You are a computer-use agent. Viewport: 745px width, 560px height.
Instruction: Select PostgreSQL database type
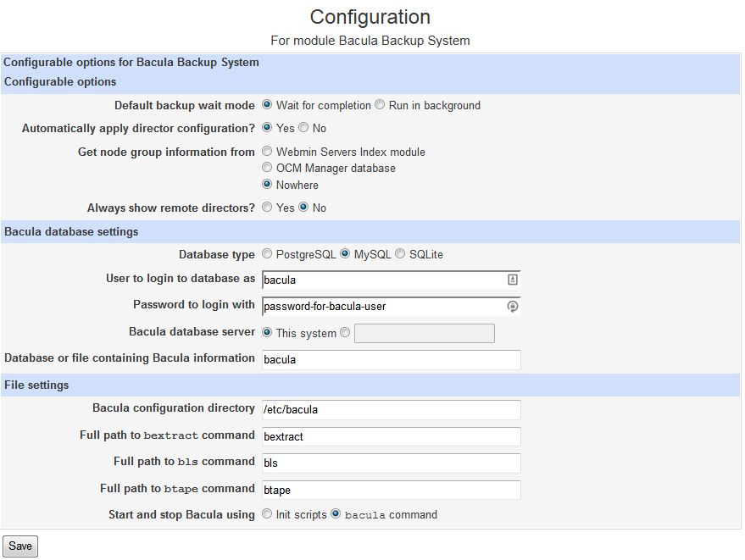[x=267, y=253]
